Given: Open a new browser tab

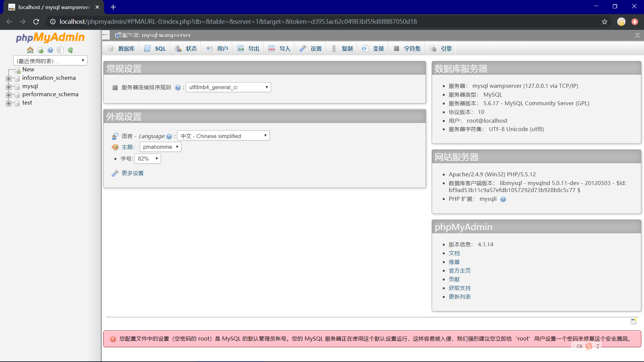Looking at the screenshot, I should pos(113,7).
